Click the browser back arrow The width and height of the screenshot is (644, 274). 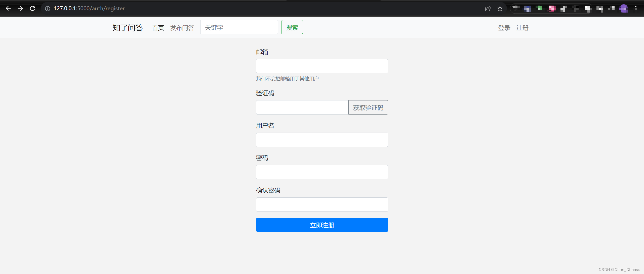pos(8,8)
